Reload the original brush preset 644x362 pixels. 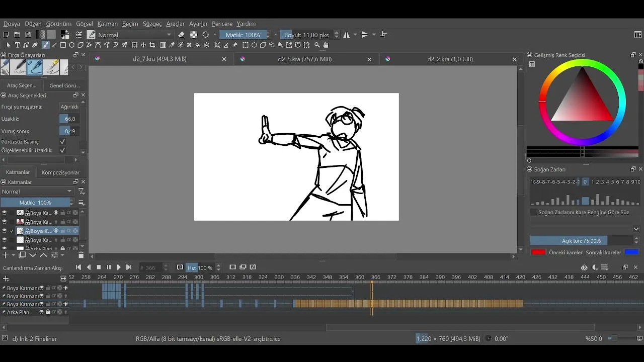click(x=205, y=35)
